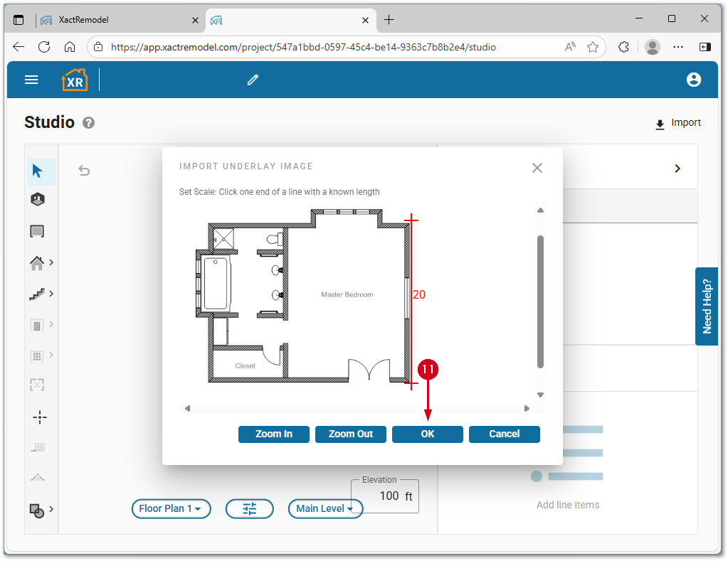This screenshot has height=561, width=728.
Task: Click the 3D view cube icon
Action: tap(38, 200)
